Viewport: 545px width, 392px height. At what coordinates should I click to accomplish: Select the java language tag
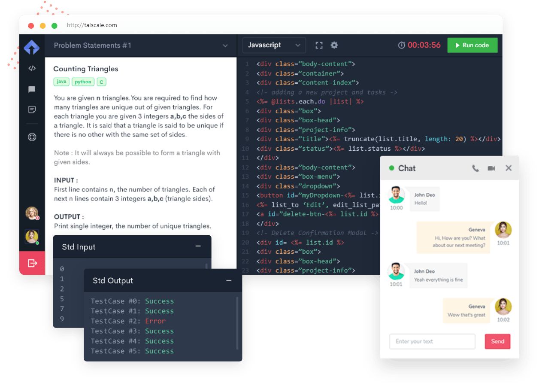coord(61,82)
